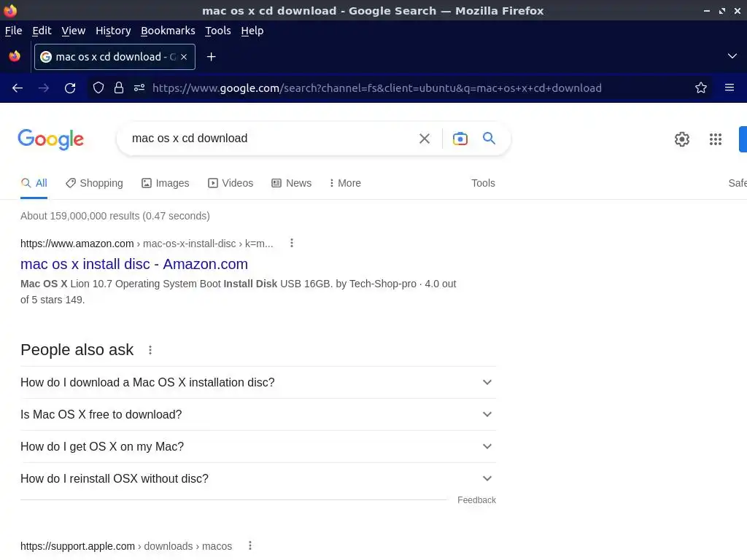Switch to Shopping results
Viewport: 747px width, 560px height.
(94, 183)
